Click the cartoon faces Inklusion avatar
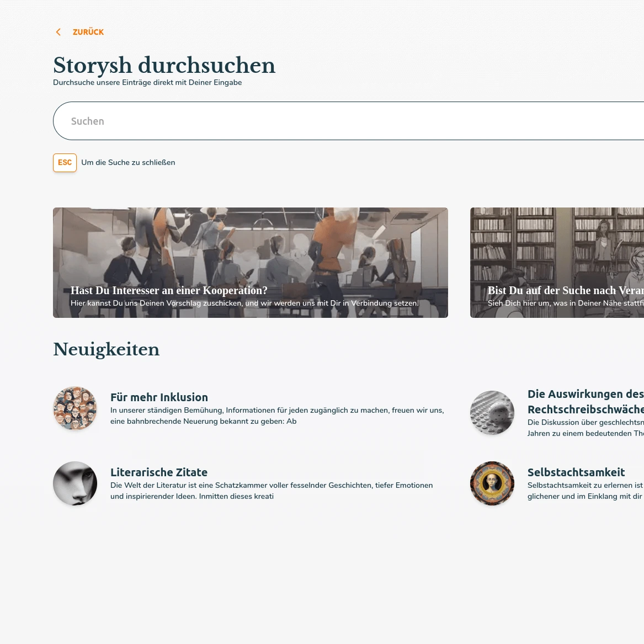644x644 pixels. point(75,408)
